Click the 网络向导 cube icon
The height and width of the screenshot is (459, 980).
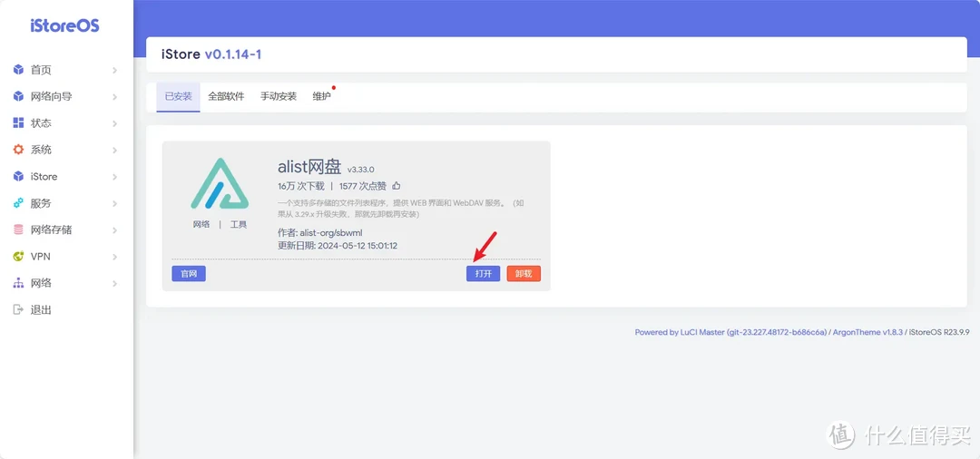pos(19,97)
